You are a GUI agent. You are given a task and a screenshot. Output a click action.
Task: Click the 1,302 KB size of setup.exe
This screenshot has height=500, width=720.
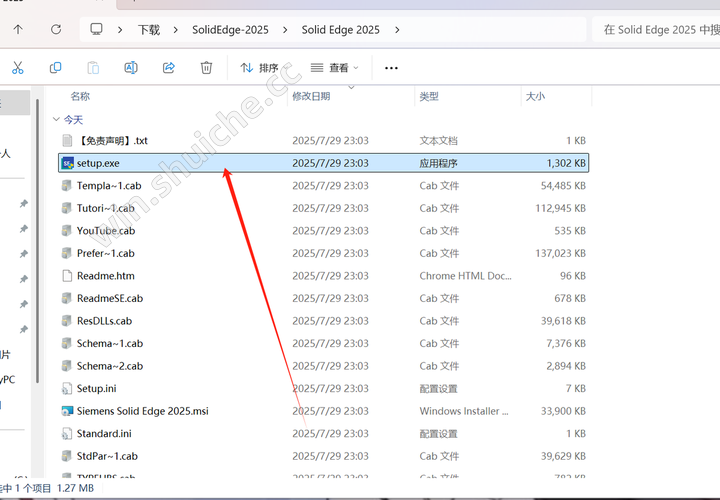click(566, 163)
